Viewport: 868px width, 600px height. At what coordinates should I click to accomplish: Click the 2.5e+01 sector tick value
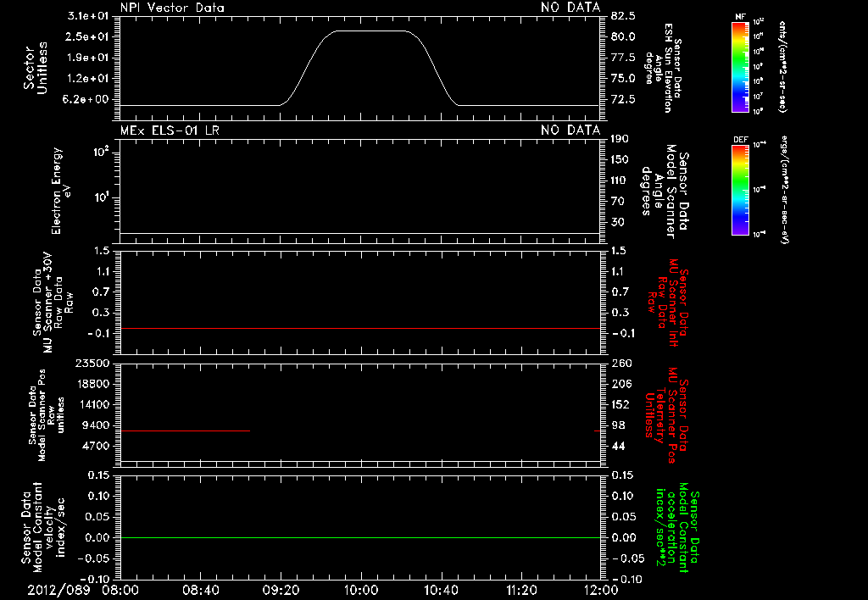[88, 36]
